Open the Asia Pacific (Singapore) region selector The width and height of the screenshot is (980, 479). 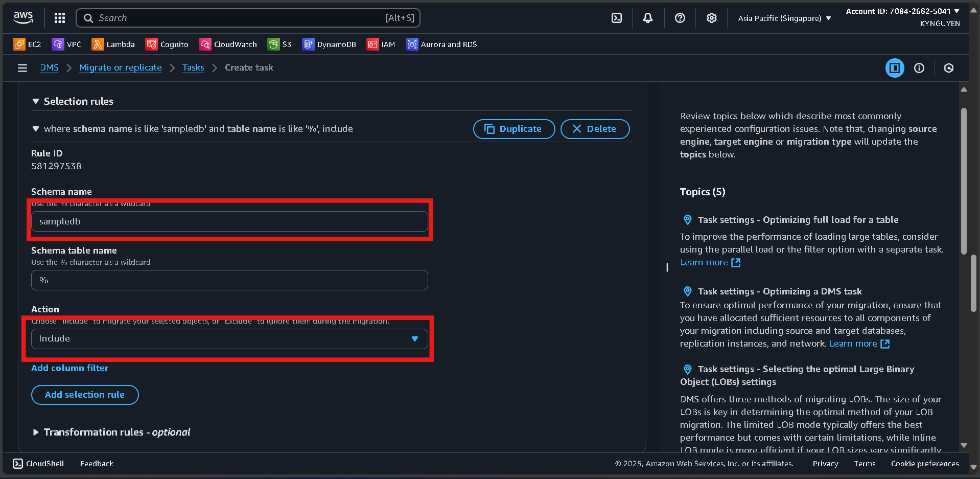point(783,18)
